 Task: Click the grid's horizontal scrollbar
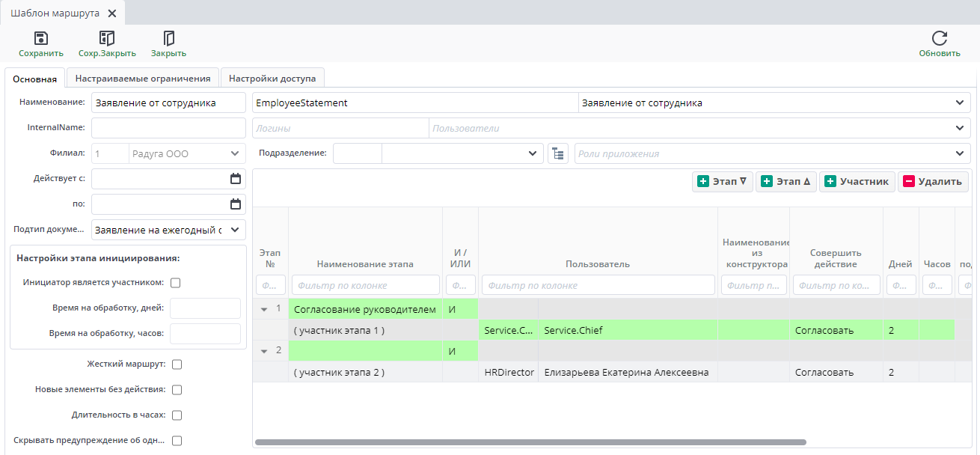pos(530,442)
